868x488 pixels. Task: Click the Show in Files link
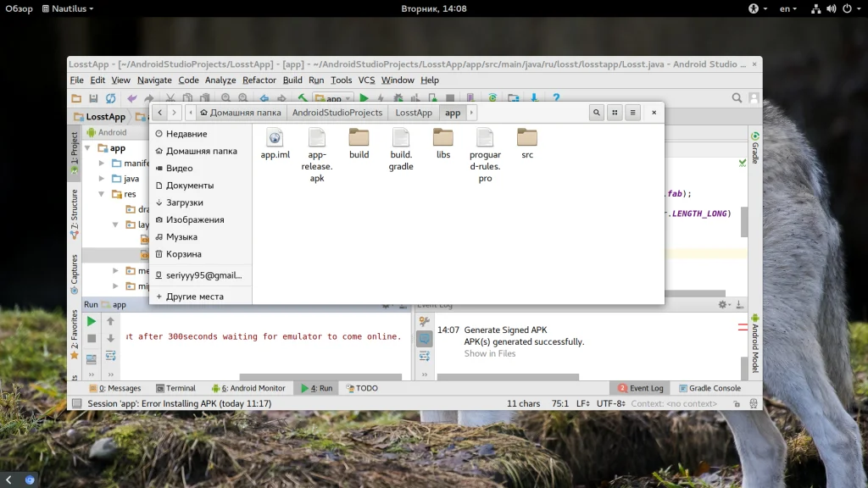(489, 353)
